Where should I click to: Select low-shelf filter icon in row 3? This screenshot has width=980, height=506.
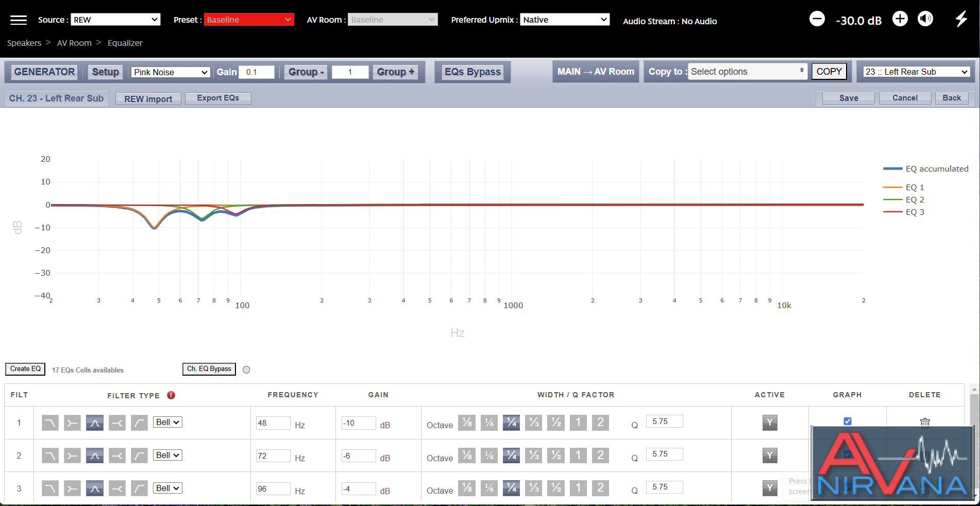pyautogui.click(x=72, y=488)
